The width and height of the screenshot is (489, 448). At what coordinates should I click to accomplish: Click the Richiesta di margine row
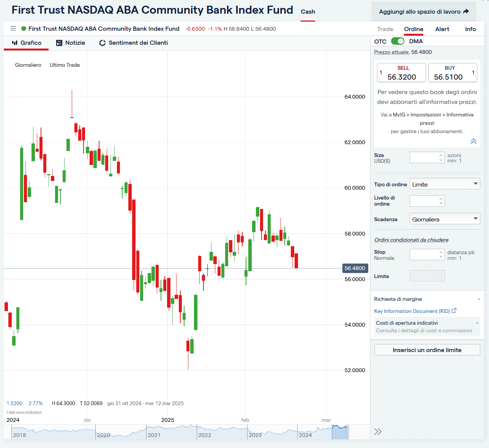427,299
